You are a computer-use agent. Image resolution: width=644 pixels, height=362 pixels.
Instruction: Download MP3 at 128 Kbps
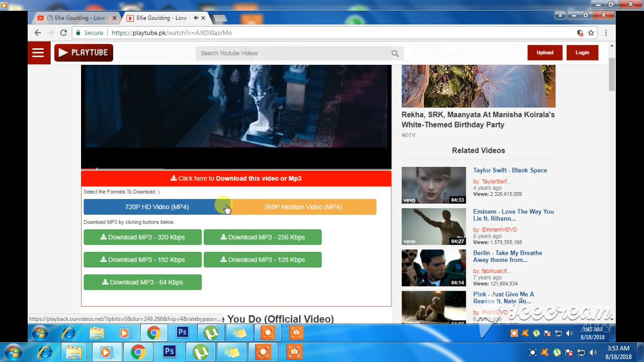point(263,260)
